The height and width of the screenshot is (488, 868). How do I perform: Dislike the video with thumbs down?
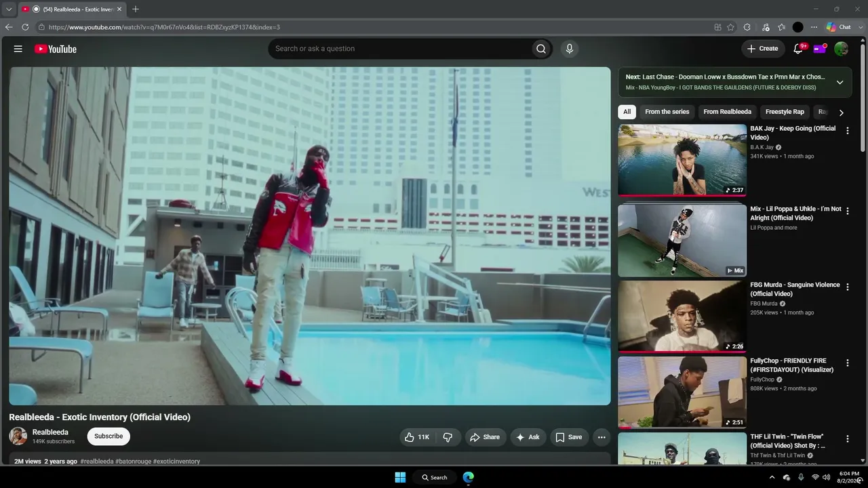click(x=448, y=437)
